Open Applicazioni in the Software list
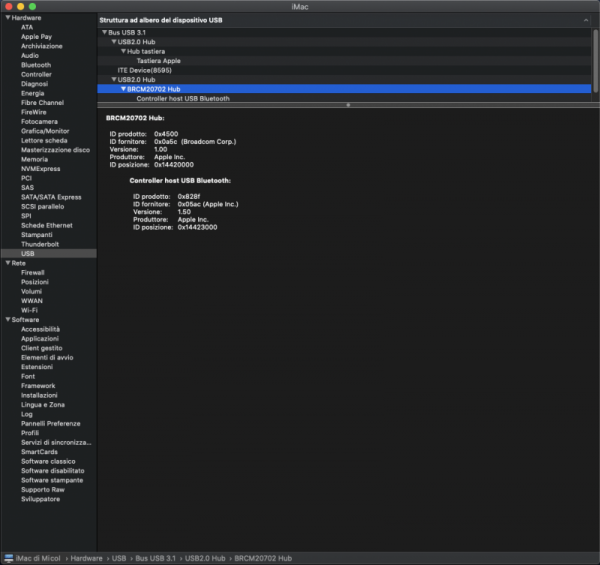 coord(40,339)
